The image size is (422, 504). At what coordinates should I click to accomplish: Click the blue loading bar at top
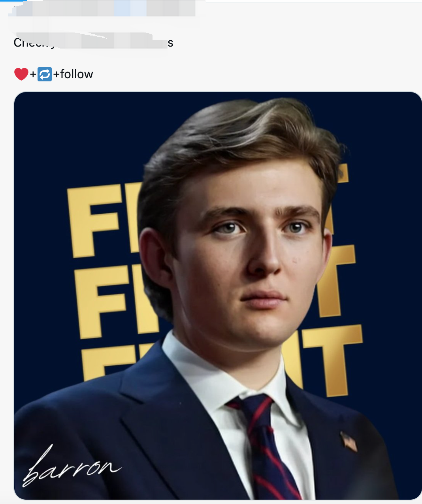(12, 1)
